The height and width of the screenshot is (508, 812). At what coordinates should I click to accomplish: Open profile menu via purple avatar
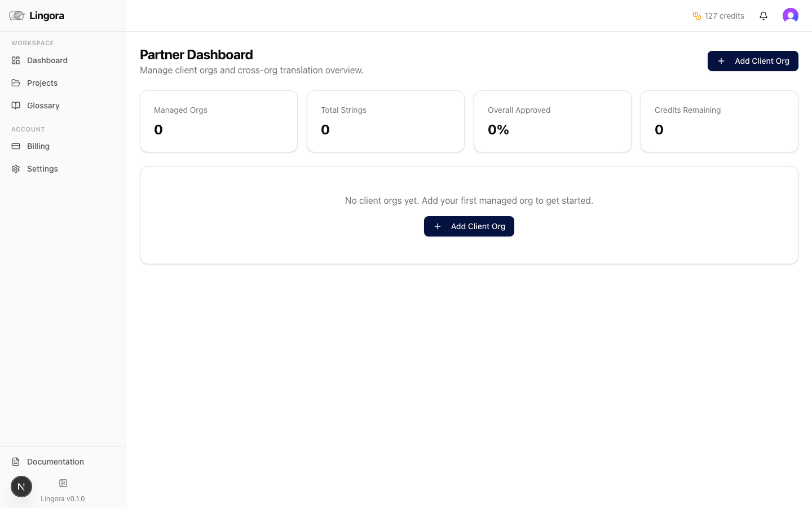click(790, 15)
